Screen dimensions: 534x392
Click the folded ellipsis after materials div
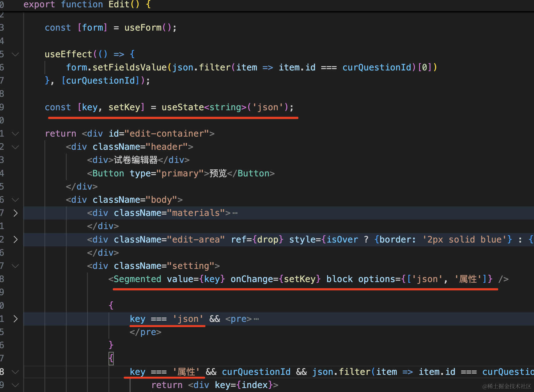235,213
